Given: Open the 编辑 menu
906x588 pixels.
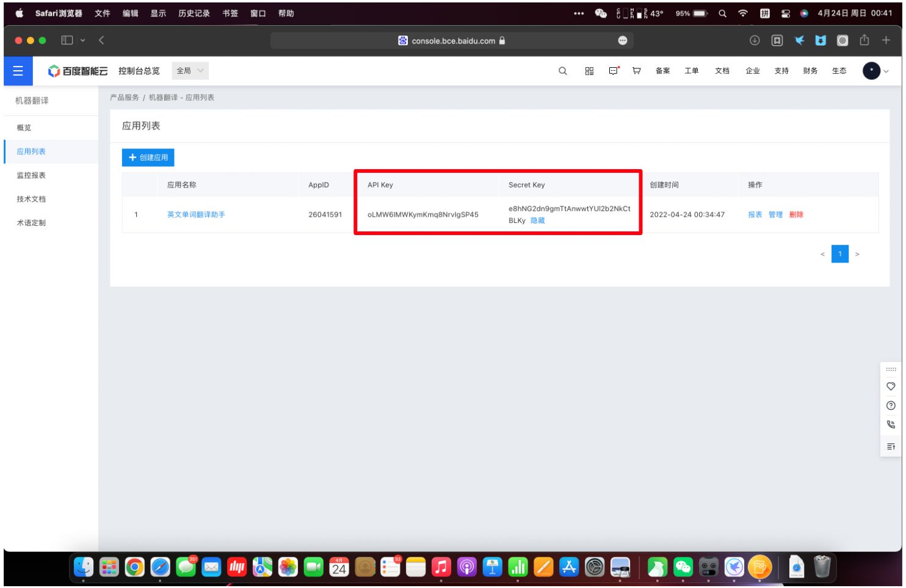Looking at the screenshot, I should pos(131,13).
